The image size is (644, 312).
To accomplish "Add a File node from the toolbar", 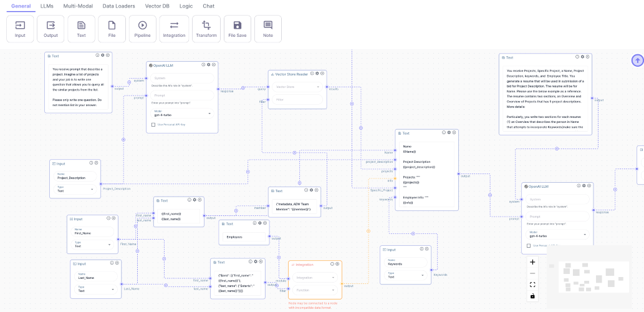I will pos(112,29).
